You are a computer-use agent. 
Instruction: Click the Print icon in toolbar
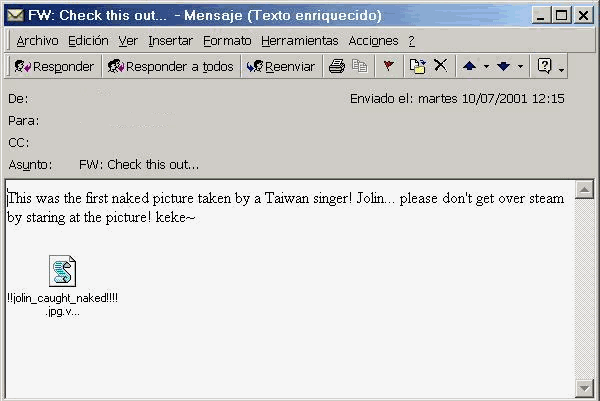click(x=337, y=66)
